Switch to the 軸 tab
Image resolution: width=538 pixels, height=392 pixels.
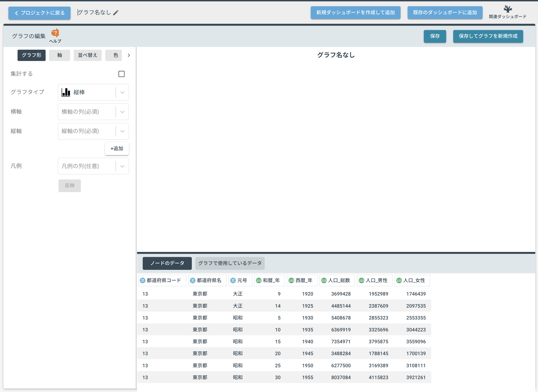click(x=60, y=55)
